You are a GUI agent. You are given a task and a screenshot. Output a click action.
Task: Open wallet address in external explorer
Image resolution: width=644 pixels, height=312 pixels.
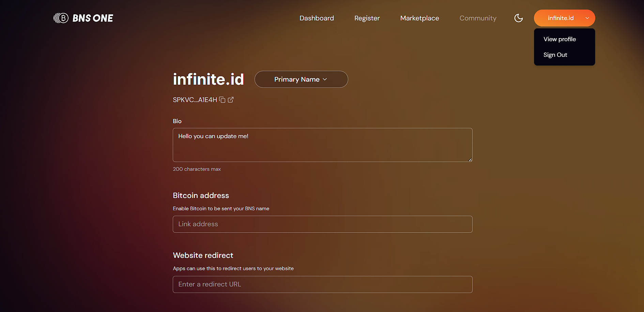point(231,100)
